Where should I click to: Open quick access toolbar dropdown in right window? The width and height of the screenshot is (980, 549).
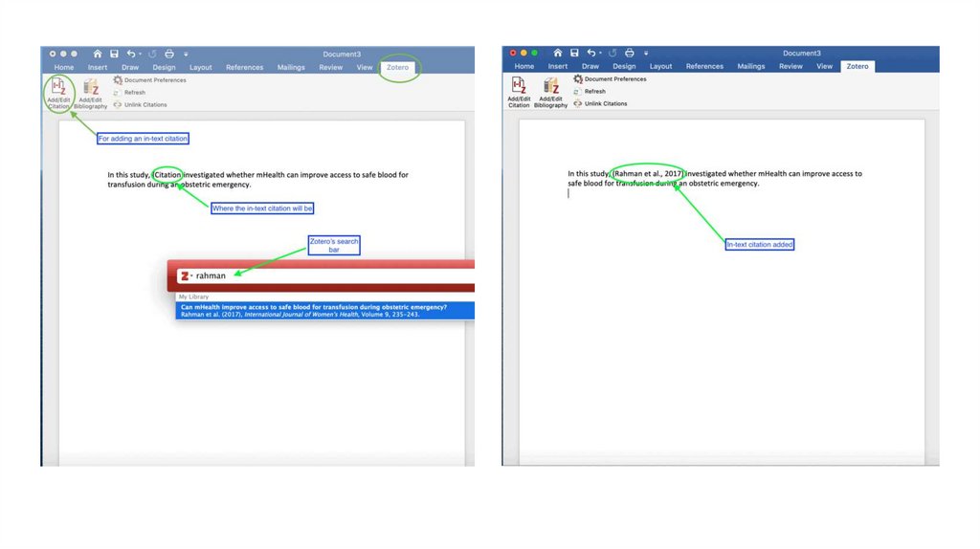pos(646,54)
